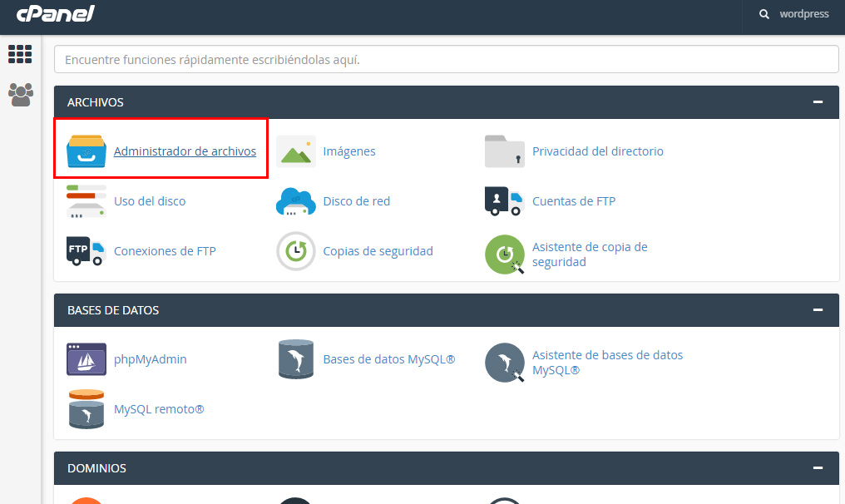Click the DOMINIOS header title
This screenshot has height=504, width=845.
click(96, 468)
